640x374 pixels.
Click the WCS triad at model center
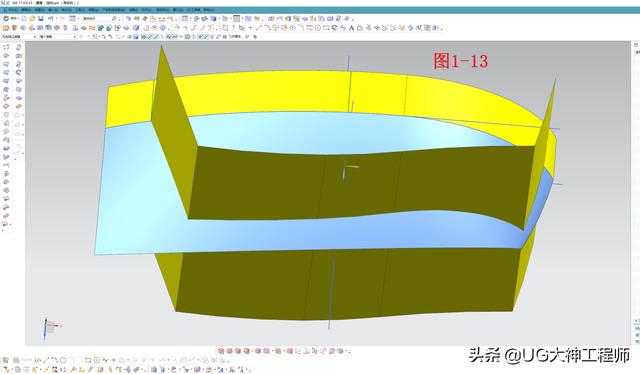(349, 171)
